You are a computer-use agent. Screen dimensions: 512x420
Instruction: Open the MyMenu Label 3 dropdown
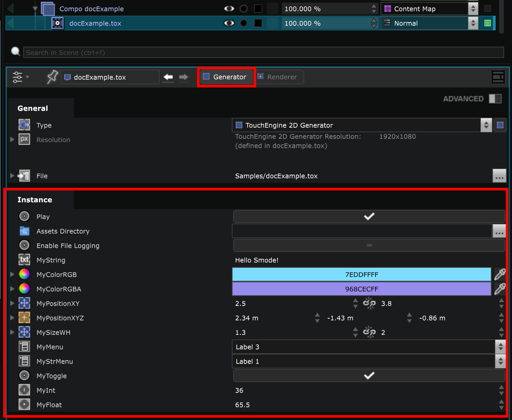click(369, 347)
